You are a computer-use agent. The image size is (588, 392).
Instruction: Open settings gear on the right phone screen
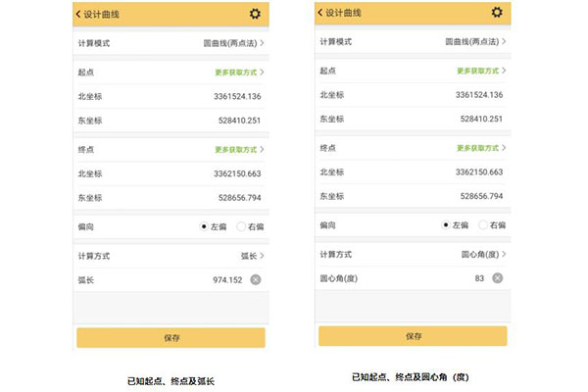[497, 13]
